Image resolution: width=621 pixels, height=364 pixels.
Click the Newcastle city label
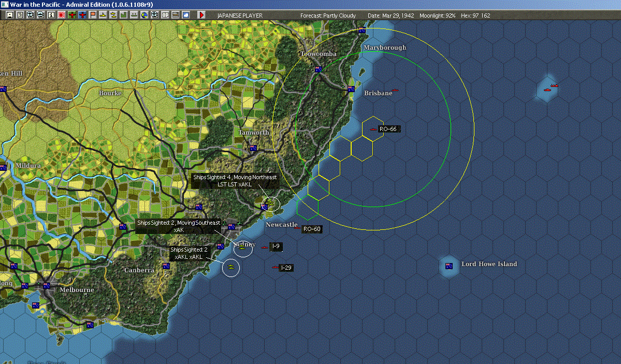pyautogui.click(x=282, y=225)
